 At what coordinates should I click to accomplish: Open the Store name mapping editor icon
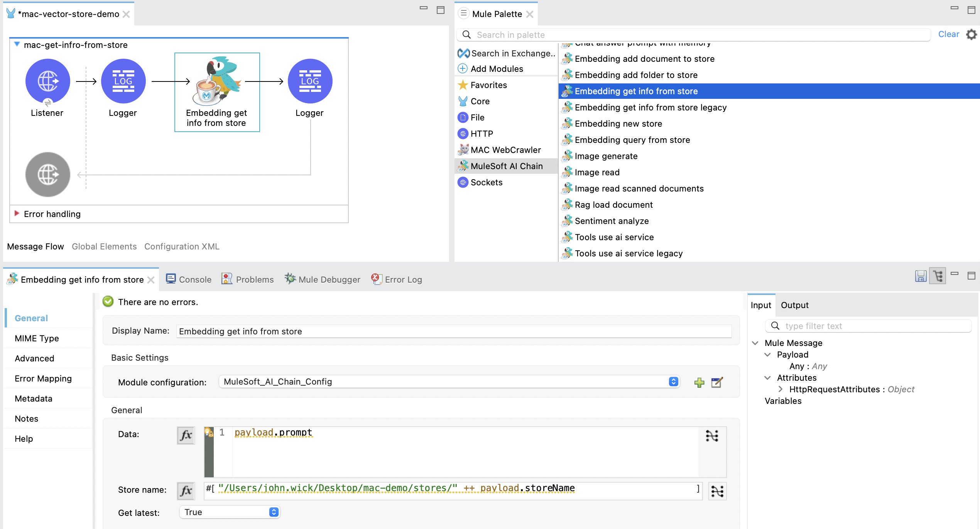coord(717,491)
